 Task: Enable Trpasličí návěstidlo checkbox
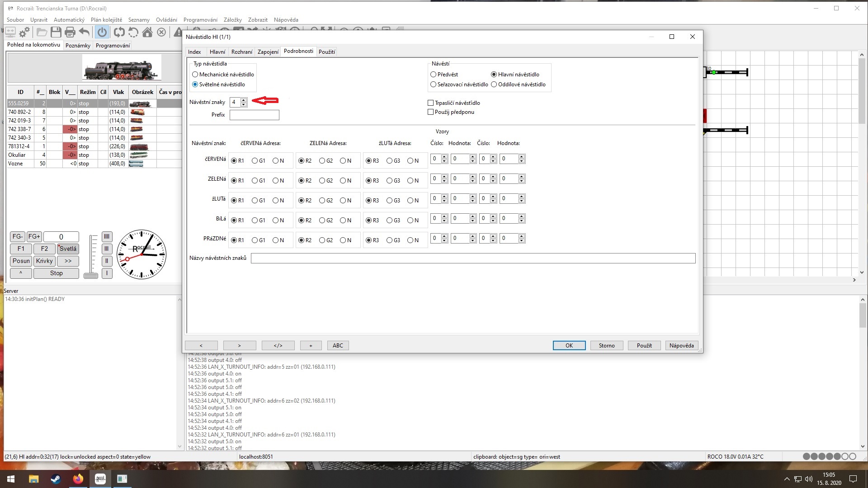[431, 103]
